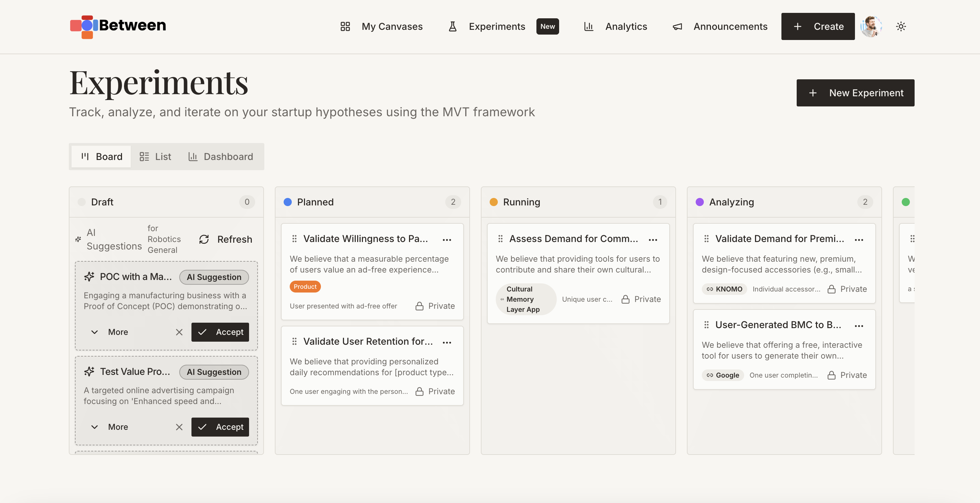This screenshot has height=503, width=980.
Task: Open options menu for User-Generated BMC card
Action: [859, 326]
